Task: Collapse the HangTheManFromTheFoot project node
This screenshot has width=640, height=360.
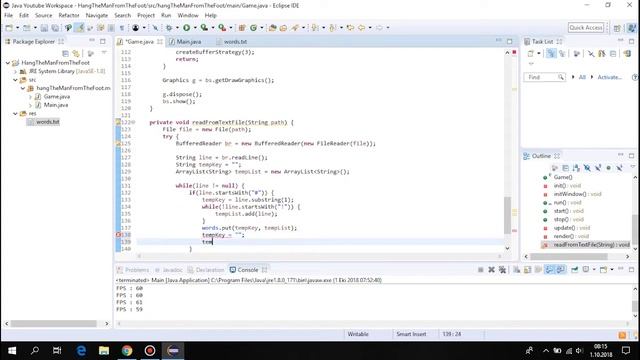Action: (x=8, y=63)
